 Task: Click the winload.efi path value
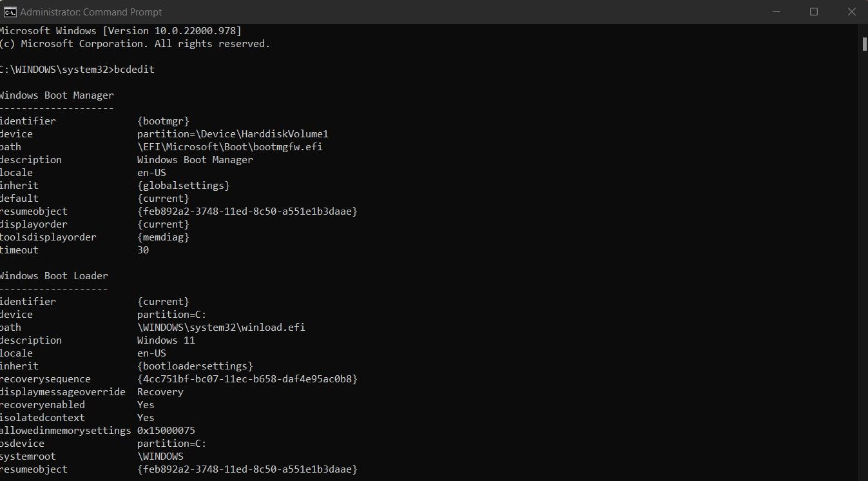221,328
